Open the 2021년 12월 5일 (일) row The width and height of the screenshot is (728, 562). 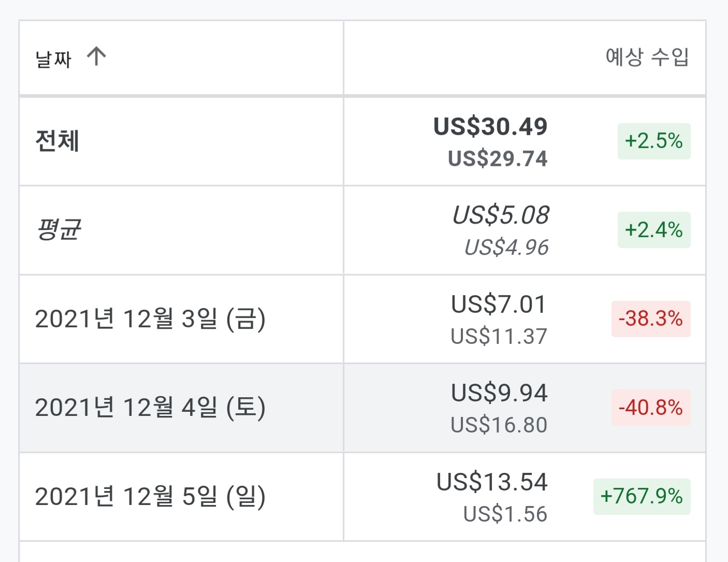pos(150,496)
